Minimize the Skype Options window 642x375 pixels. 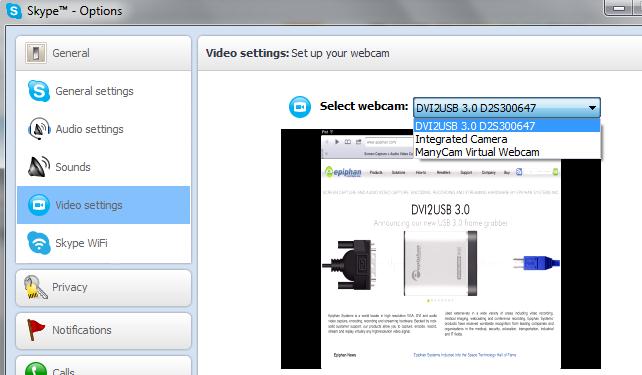pyautogui.click(x=619, y=8)
